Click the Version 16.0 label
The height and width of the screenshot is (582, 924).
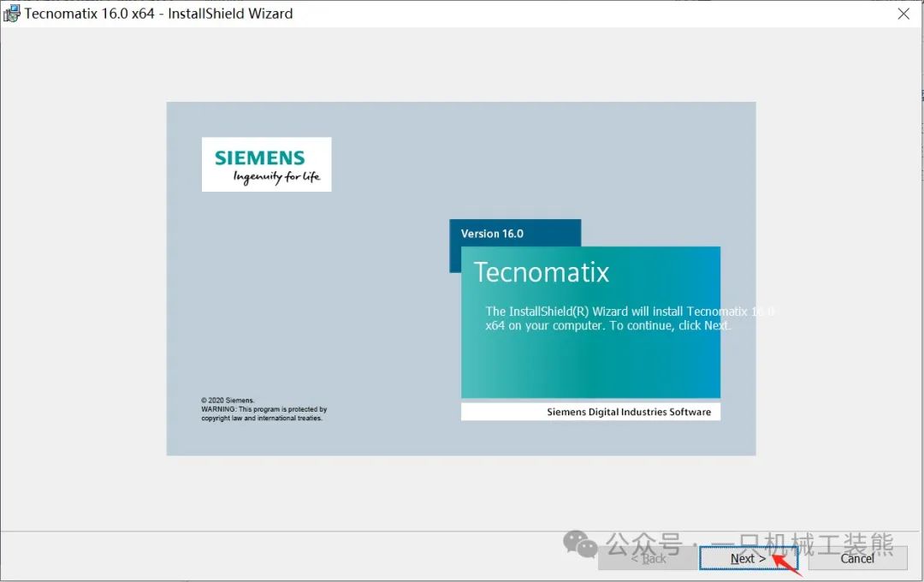(492, 234)
